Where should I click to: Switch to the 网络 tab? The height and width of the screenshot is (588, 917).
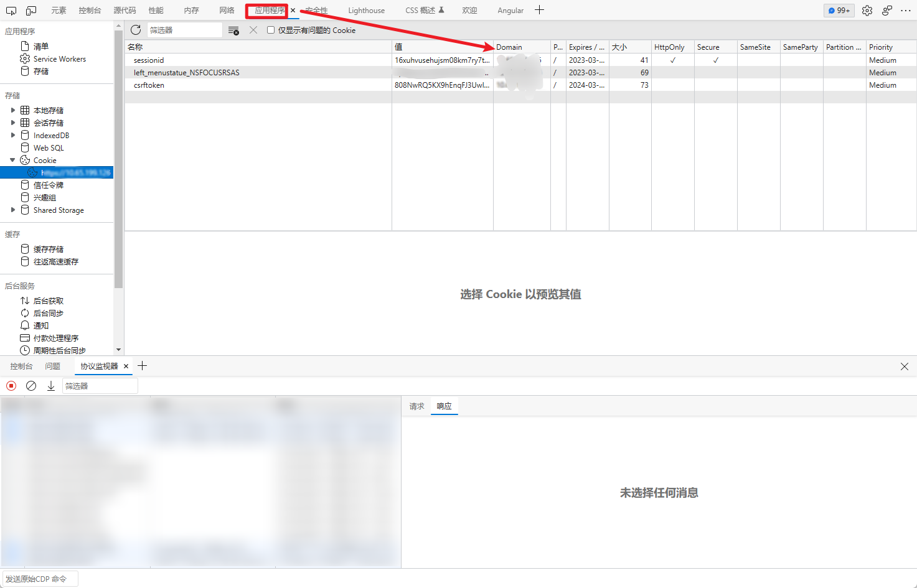227,11
